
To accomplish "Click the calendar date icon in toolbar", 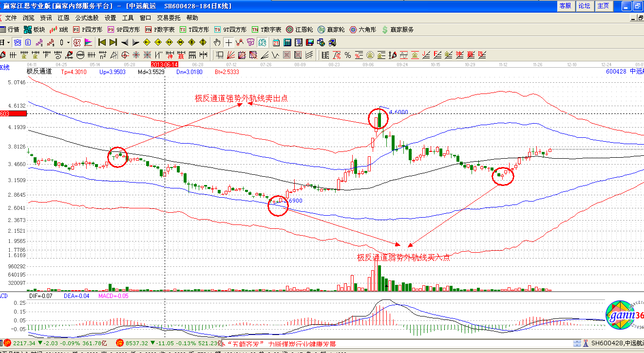I will tap(276, 42).
